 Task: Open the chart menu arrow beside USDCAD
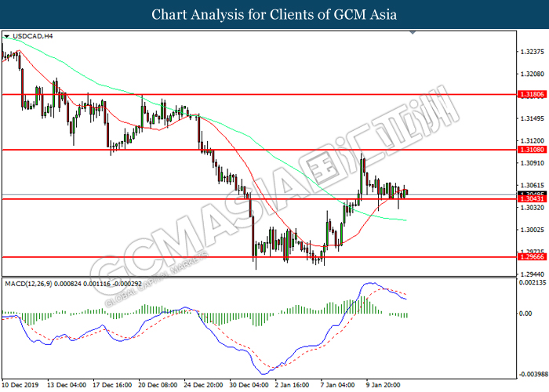6,36
